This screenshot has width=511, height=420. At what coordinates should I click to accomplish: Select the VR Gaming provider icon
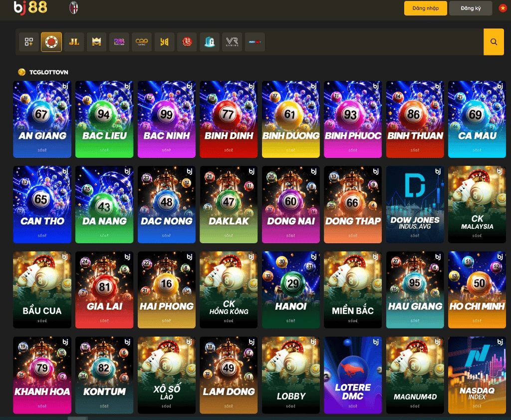[232, 42]
